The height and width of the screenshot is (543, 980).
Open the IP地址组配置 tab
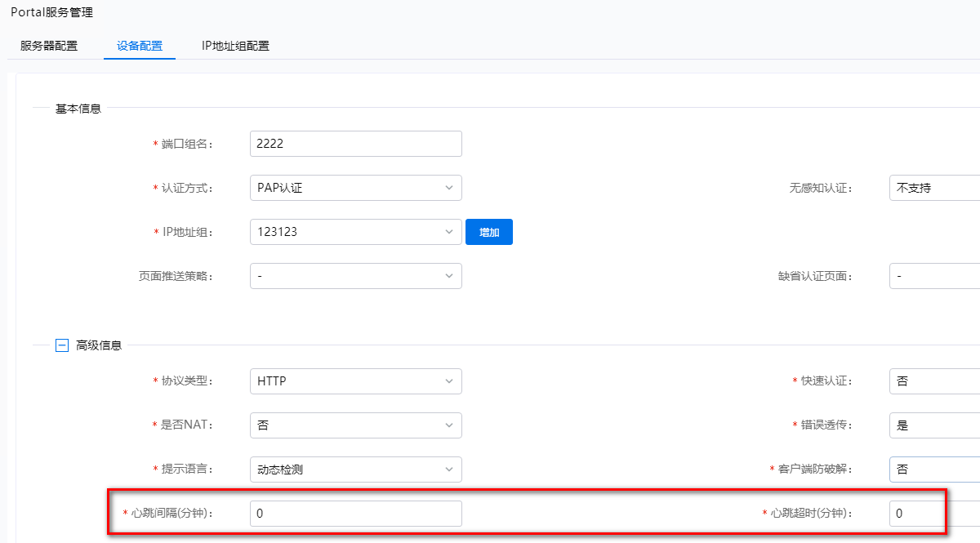pos(235,46)
